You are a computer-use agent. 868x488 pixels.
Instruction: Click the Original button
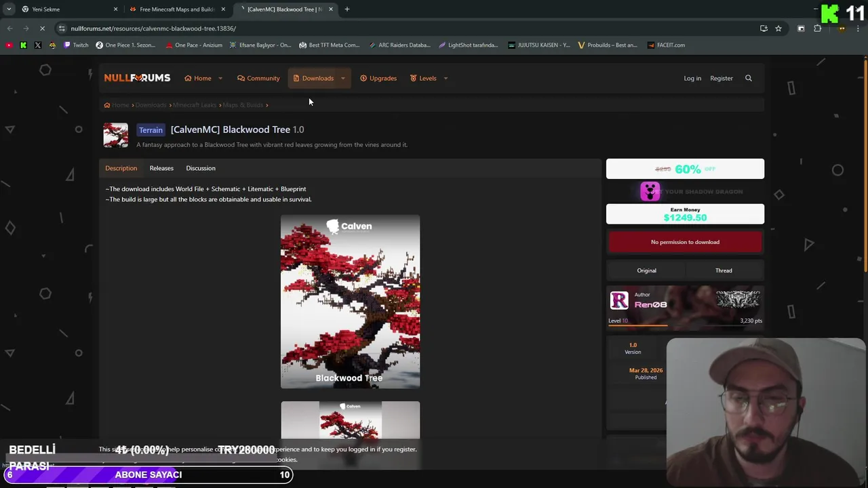click(x=646, y=270)
